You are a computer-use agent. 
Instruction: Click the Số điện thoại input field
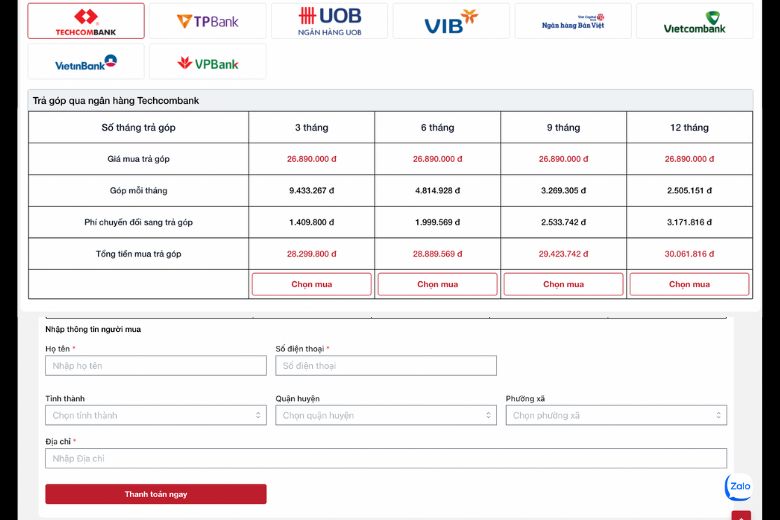tap(386, 366)
